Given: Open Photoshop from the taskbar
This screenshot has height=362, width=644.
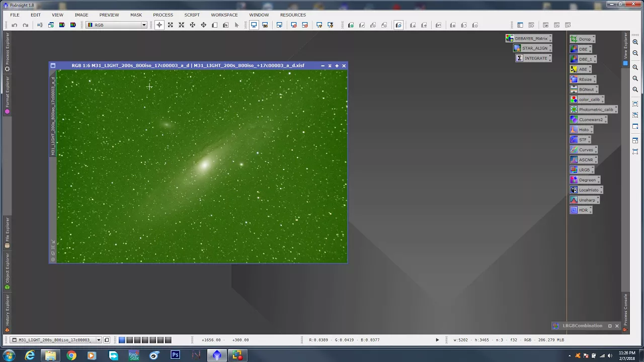Looking at the screenshot, I should 175,355.
